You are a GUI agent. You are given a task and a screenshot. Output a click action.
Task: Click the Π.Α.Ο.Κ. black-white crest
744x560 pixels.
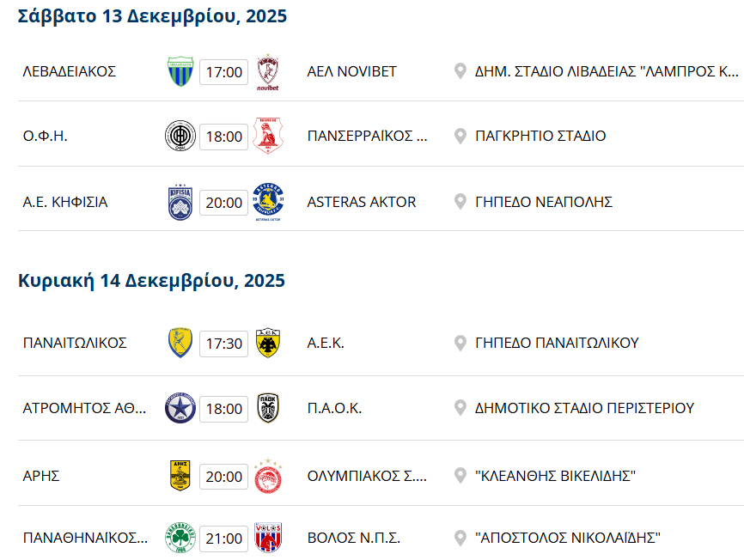point(268,408)
